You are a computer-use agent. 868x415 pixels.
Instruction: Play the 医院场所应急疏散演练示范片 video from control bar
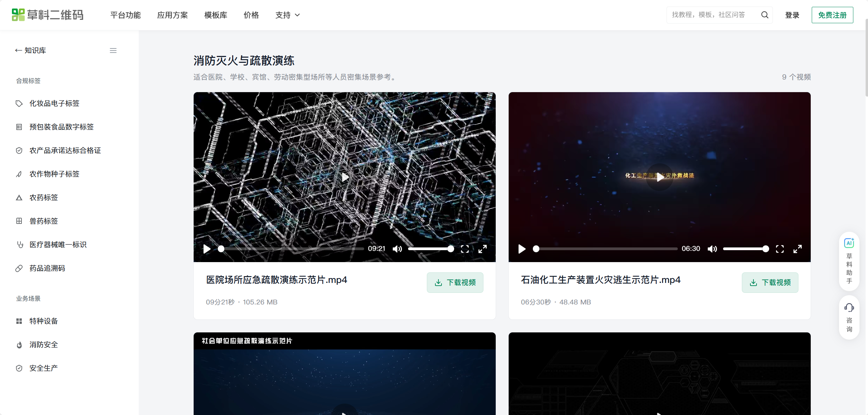pos(207,249)
